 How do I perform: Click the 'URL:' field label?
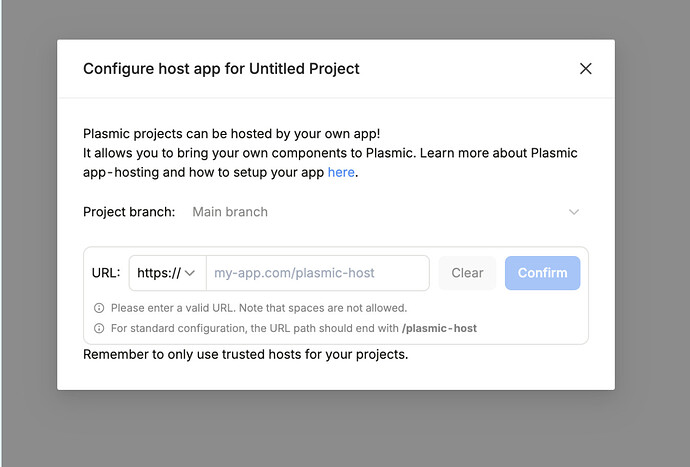[x=106, y=273]
